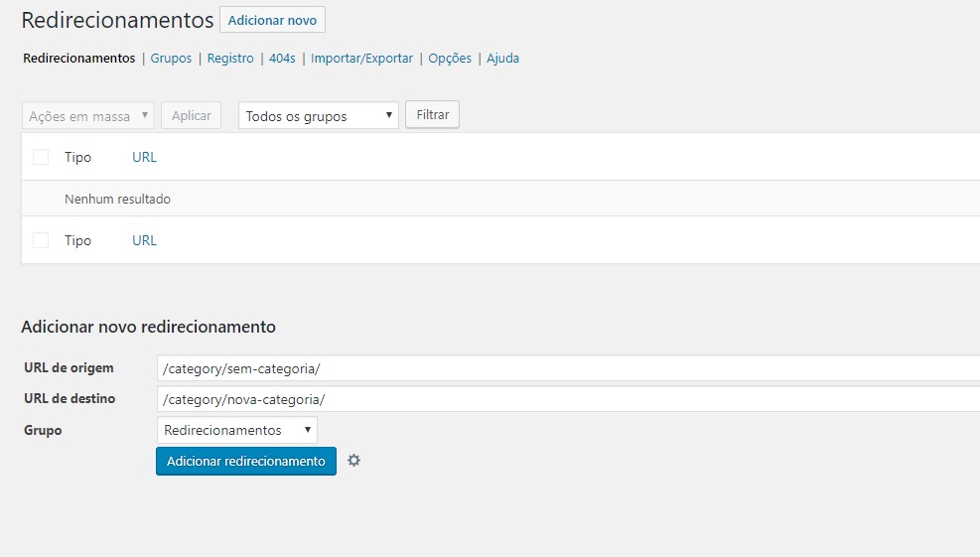Click the 'URL de origem' label
The image size is (980, 557).
click(x=69, y=367)
